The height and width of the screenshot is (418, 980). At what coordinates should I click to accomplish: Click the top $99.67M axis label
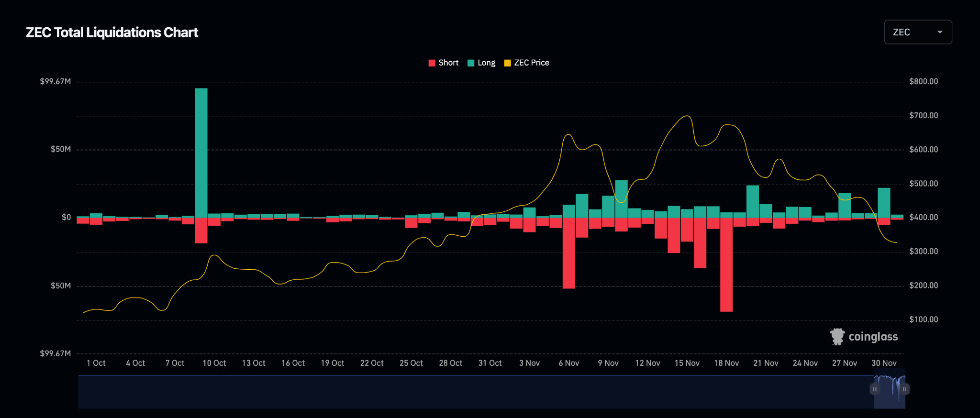(56, 81)
